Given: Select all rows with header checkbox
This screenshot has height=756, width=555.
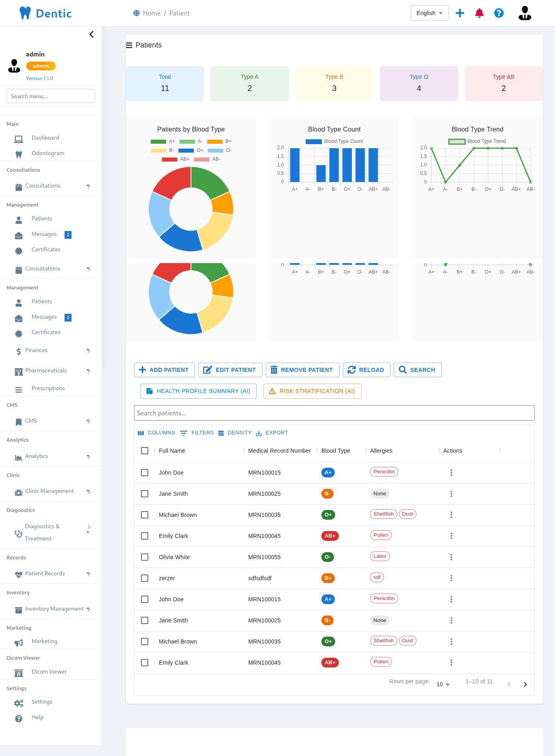Looking at the screenshot, I should tap(145, 451).
